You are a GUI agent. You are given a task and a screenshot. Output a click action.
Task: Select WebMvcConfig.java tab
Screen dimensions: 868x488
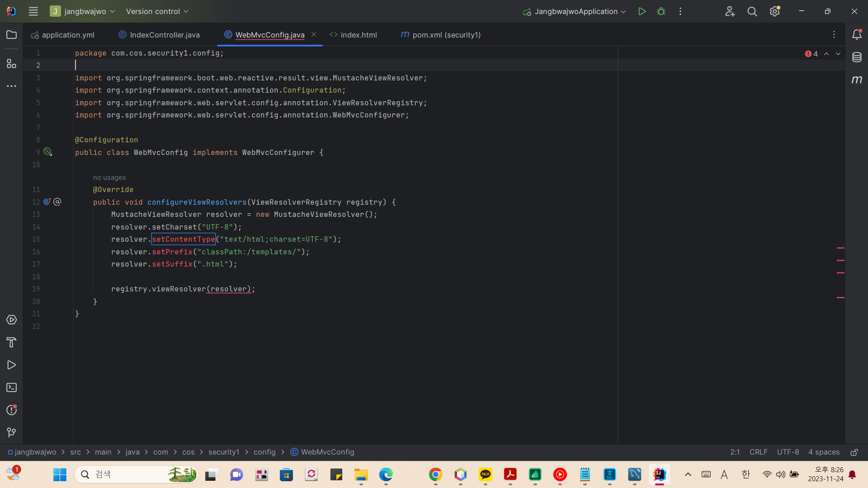pyautogui.click(x=270, y=35)
